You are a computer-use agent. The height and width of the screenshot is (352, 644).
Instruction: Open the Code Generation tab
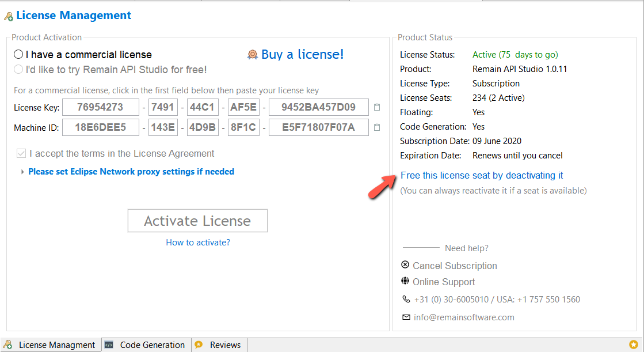146,345
